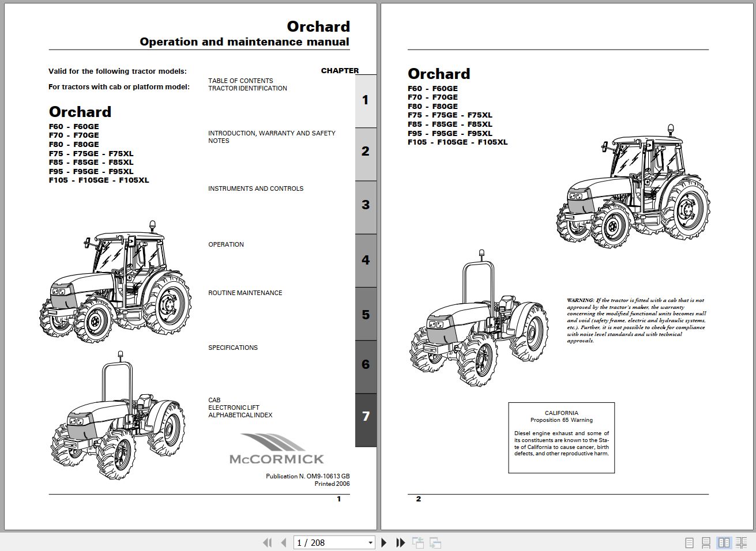
Task: Click F75 - F75GE - F75XL on page 1
Action: click(x=91, y=153)
